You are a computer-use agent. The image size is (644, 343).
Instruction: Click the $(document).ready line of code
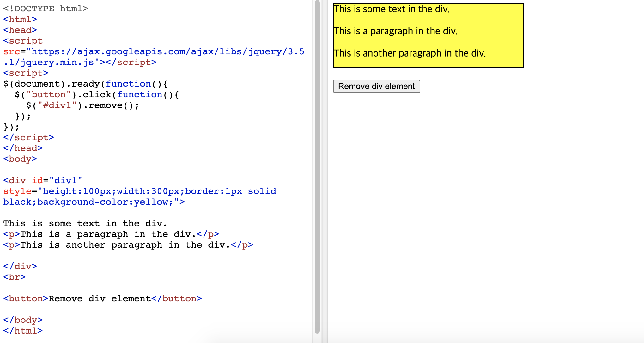point(85,84)
